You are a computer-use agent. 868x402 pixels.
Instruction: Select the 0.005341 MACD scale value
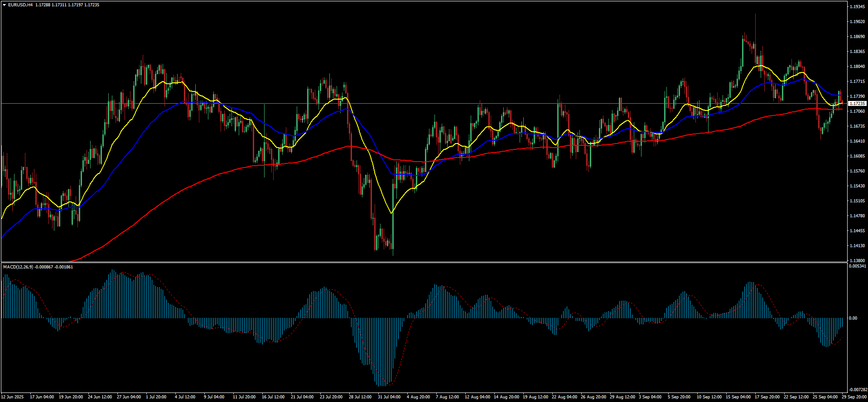pos(857,266)
